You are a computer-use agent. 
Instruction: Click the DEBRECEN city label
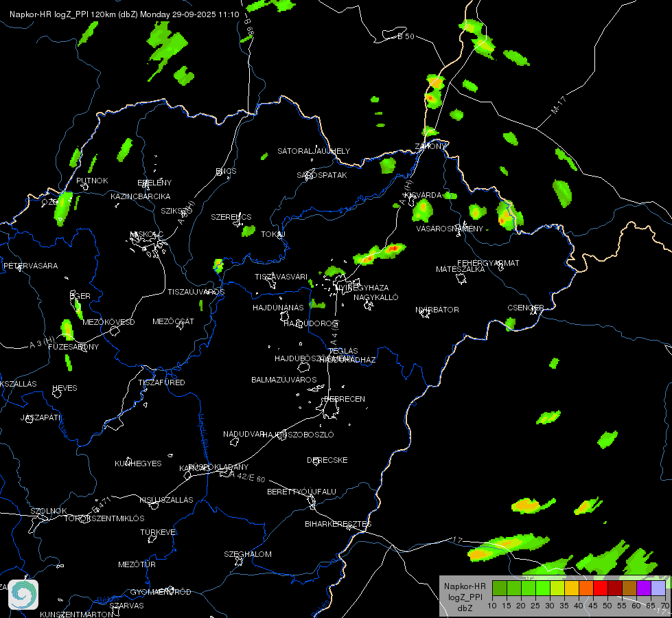(x=345, y=399)
